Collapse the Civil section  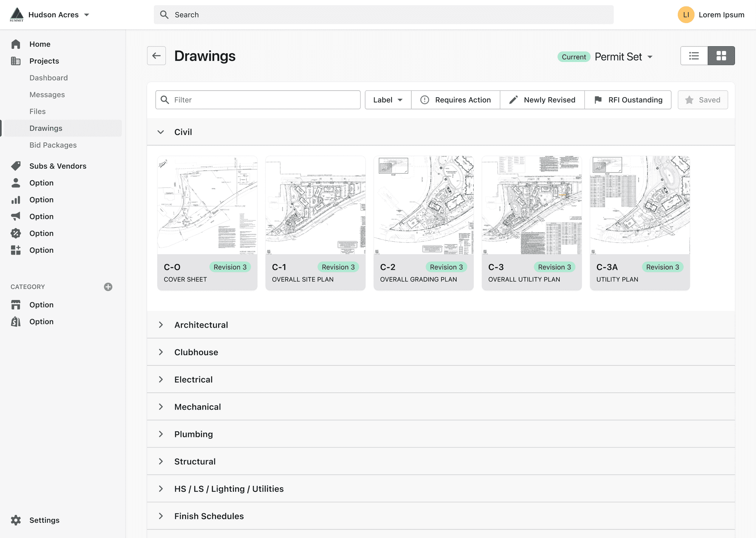click(161, 132)
